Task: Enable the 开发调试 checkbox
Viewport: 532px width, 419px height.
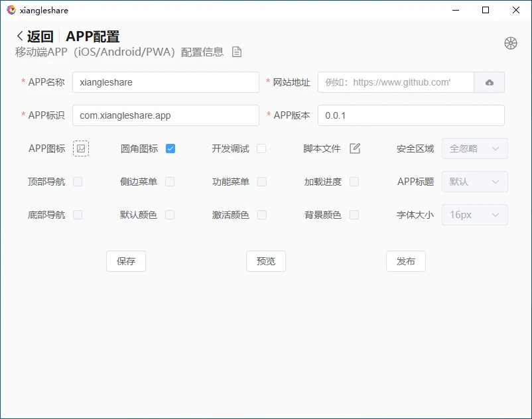Action: (261, 149)
